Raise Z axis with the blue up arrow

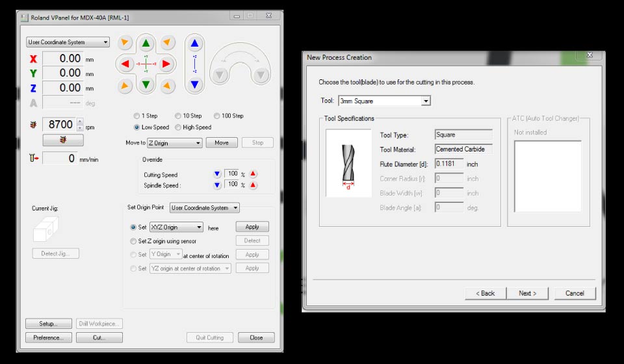tap(194, 44)
